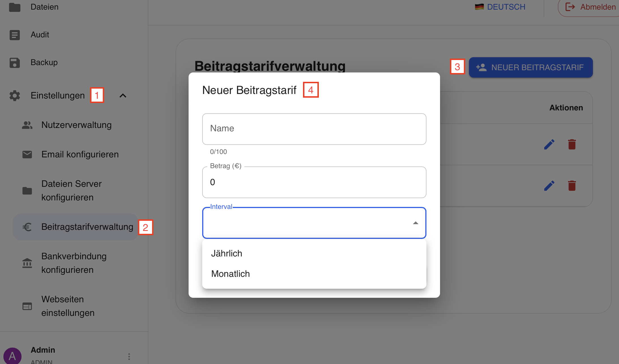Click the Aktionen column header

pos(566,108)
